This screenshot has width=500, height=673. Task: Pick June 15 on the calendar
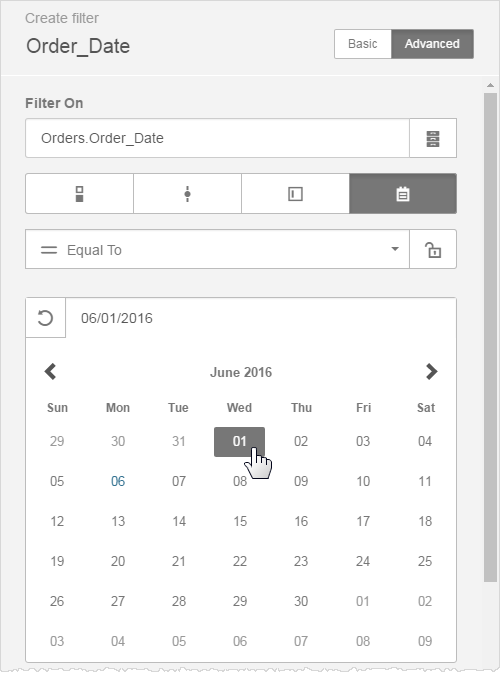coord(240,521)
